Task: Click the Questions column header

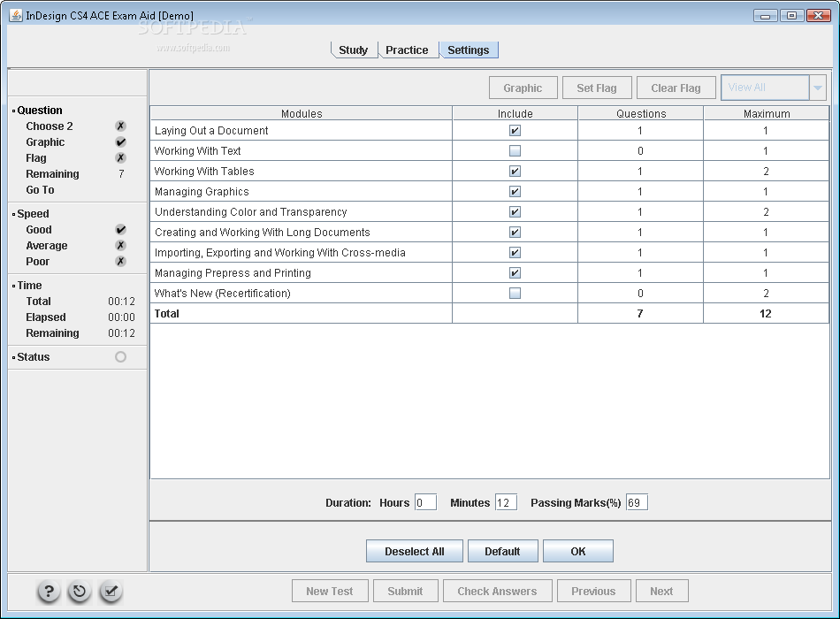Action: pyautogui.click(x=641, y=113)
